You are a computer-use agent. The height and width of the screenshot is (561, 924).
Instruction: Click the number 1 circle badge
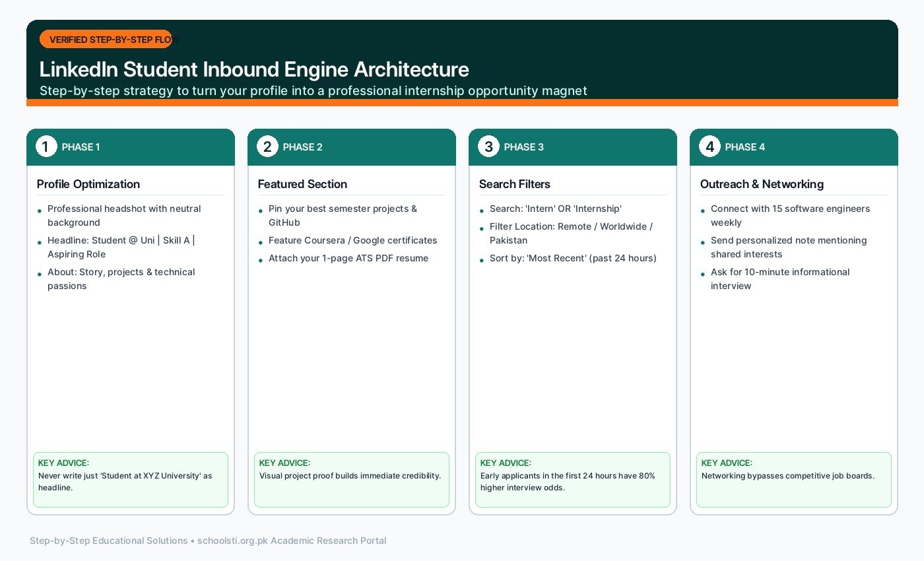[46, 147]
